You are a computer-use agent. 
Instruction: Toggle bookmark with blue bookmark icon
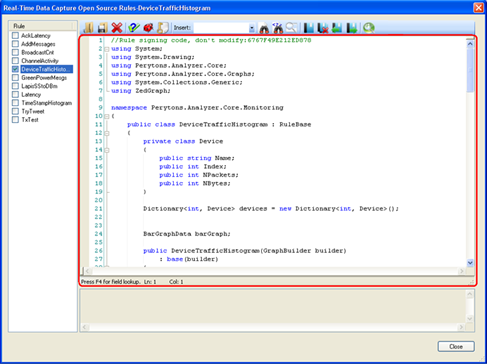[309, 28]
